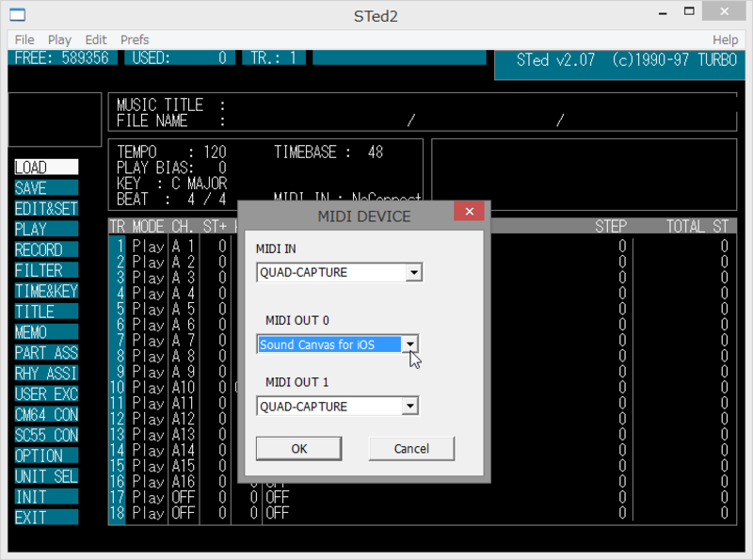Open the CM64 CON command
This screenshot has height=560, width=753.
click(46, 414)
